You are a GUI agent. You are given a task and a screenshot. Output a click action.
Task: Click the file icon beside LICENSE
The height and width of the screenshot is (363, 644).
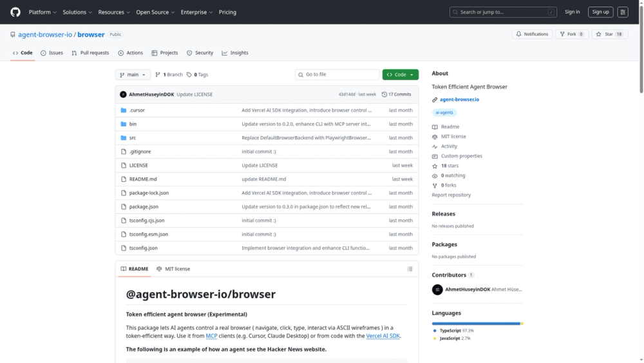(x=124, y=165)
